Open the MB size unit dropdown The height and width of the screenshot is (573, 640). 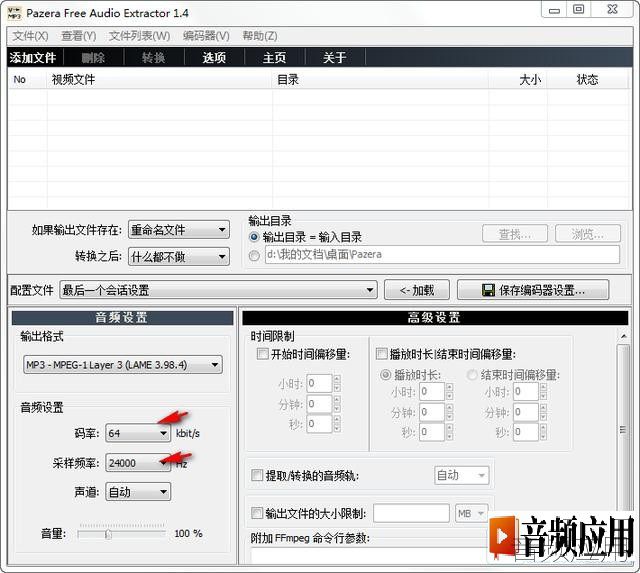471,513
